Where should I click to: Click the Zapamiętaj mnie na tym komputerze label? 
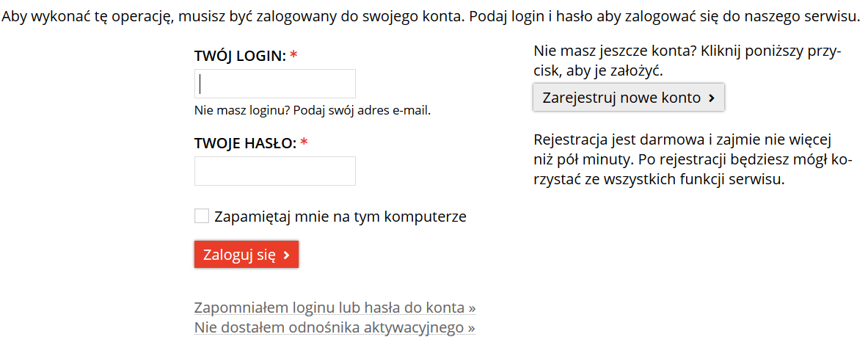[340, 217]
